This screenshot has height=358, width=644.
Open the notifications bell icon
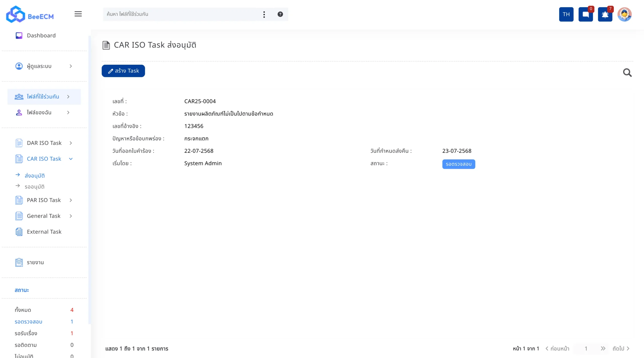pos(605,14)
